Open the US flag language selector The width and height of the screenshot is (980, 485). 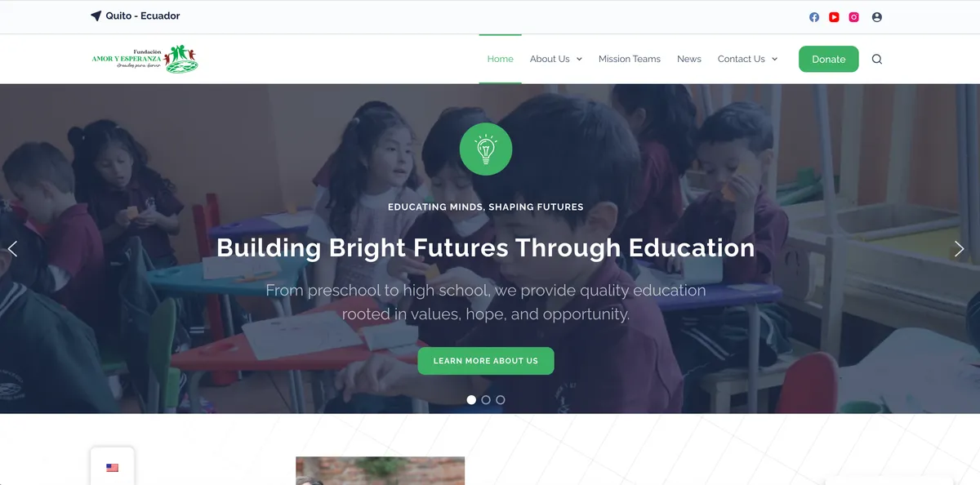pyautogui.click(x=113, y=468)
